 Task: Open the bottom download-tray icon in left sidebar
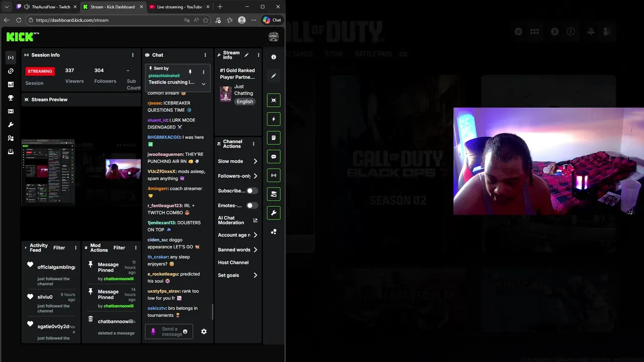(11, 152)
